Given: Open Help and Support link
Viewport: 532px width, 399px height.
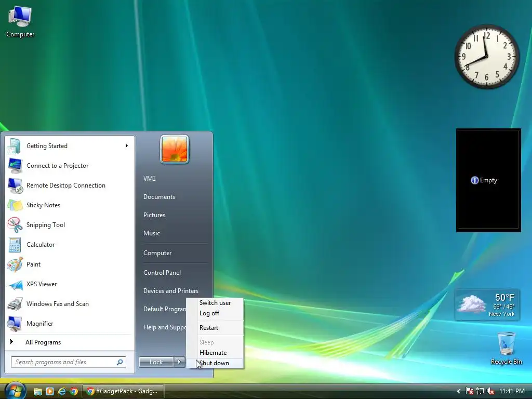Looking at the screenshot, I should pyautogui.click(x=164, y=327).
